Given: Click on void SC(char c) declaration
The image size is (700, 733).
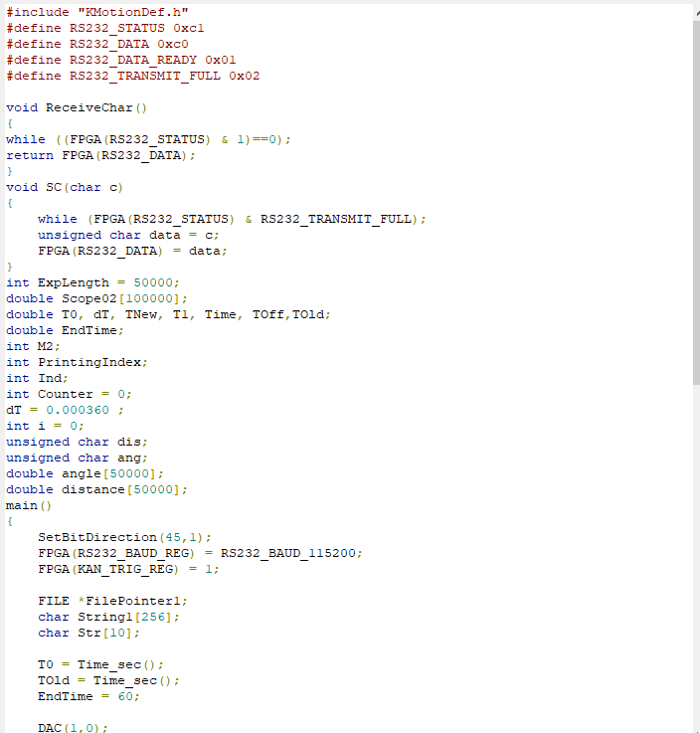Looking at the screenshot, I should pyautogui.click(x=64, y=187).
